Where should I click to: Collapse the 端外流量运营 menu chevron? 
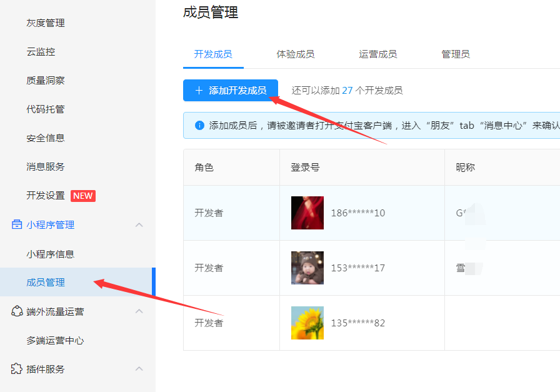[x=139, y=311]
